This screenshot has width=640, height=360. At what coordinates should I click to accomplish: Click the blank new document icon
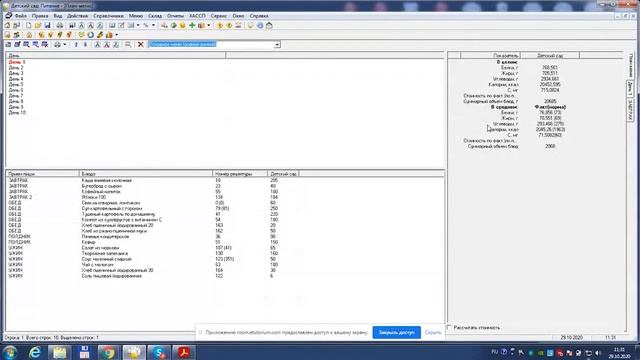[x=29, y=25]
